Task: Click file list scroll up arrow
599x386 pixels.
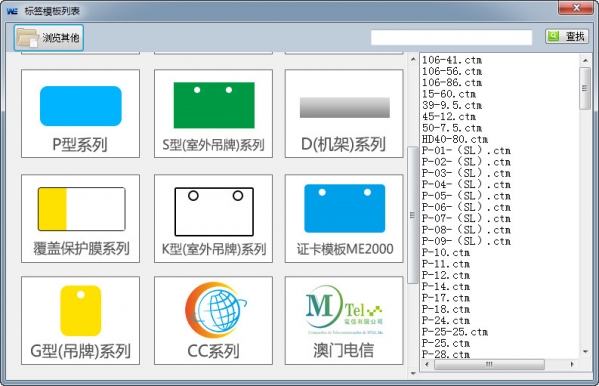Action: 585,60
